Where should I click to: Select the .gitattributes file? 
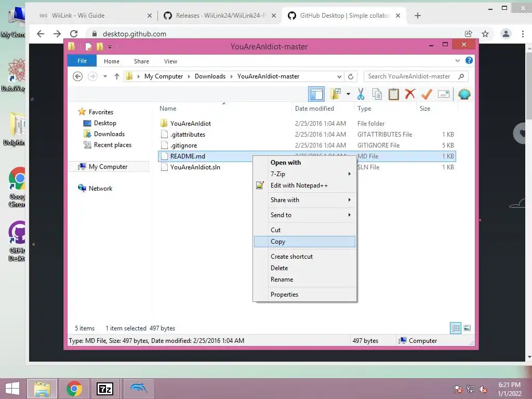(x=188, y=135)
